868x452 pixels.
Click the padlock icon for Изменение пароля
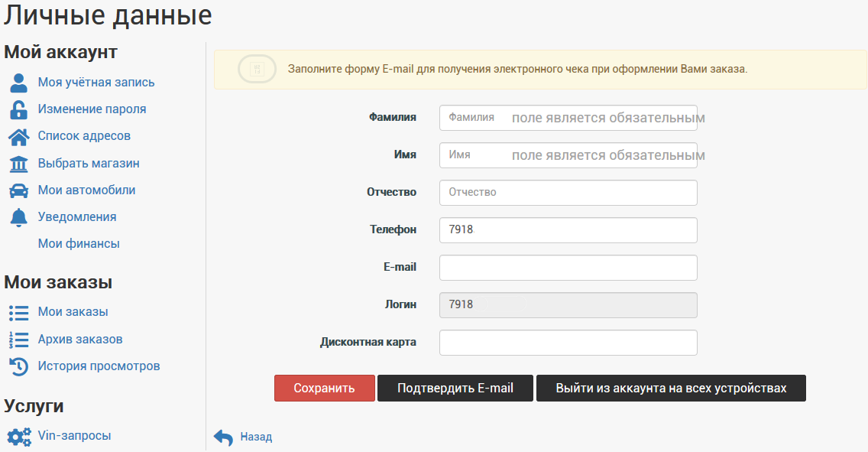(x=18, y=109)
